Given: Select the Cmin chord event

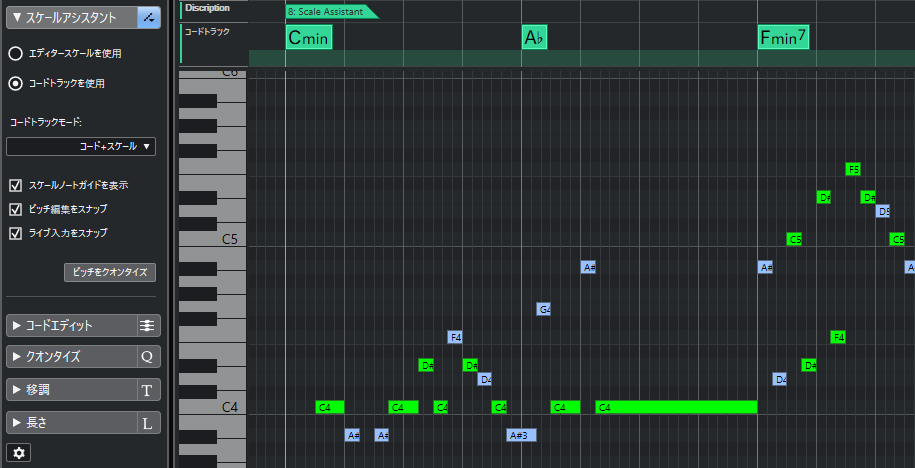Looking at the screenshot, I should tap(309, 38).
